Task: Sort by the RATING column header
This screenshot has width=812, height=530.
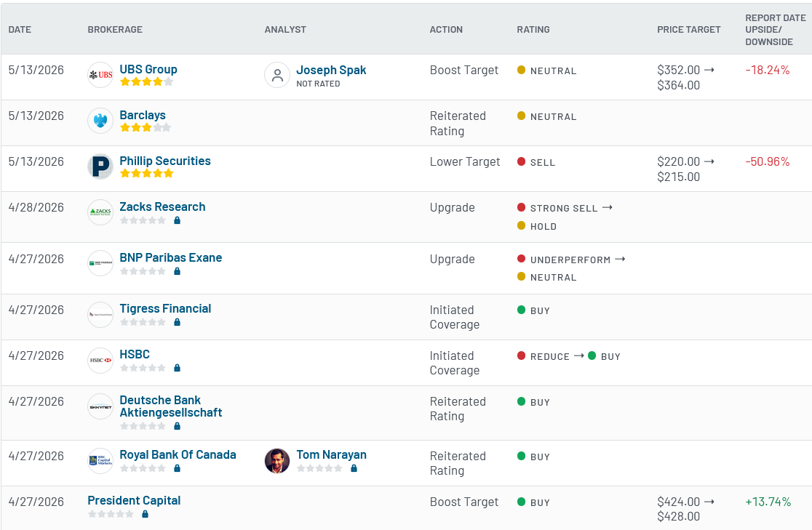Action: [x=533, y=30]
